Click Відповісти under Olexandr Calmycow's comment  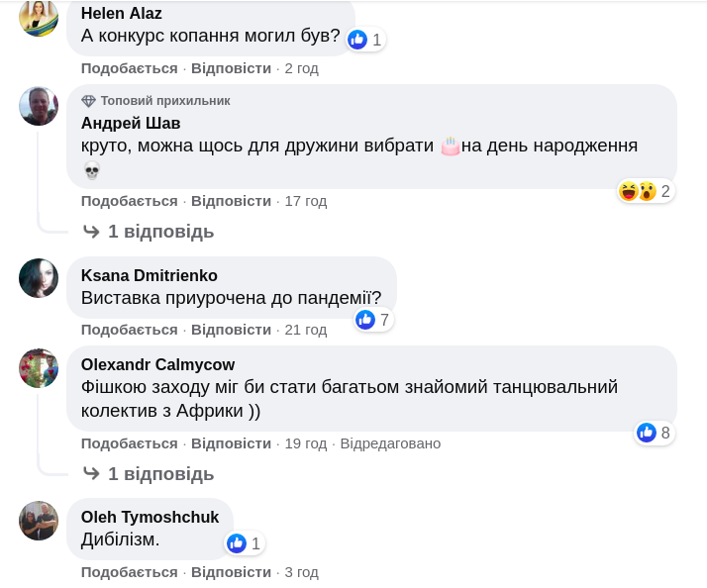231,443
